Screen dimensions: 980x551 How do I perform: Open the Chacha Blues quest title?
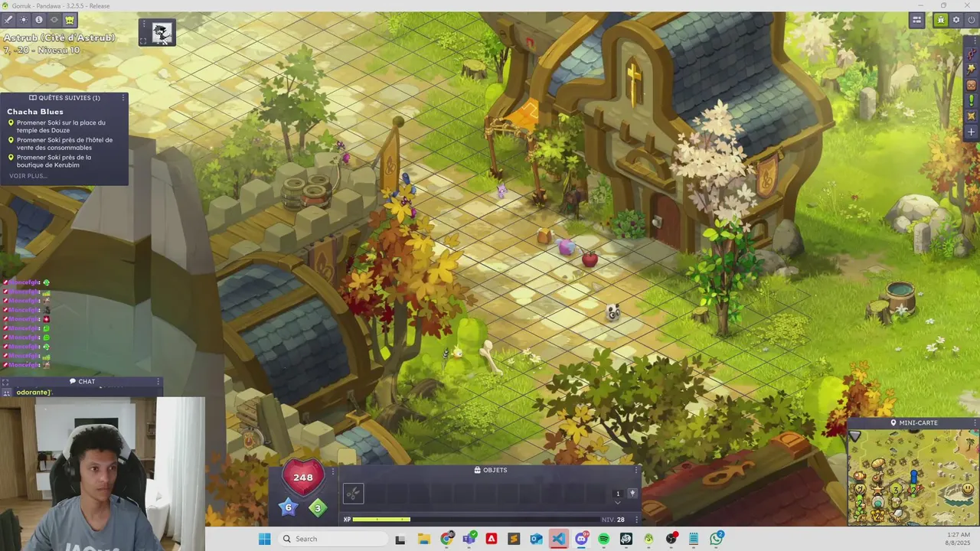pyautogui.click(x=35, y=112)
